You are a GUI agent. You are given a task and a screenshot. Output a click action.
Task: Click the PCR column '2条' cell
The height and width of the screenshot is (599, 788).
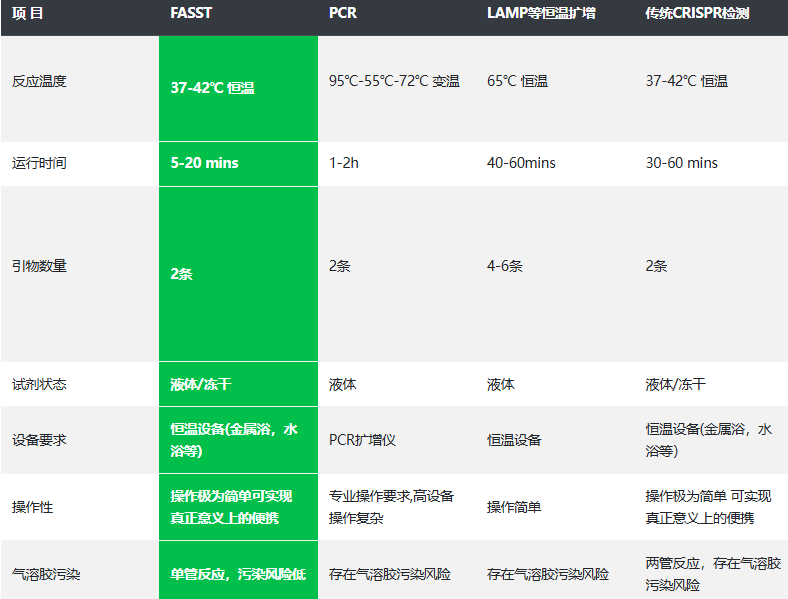[340, 266]
